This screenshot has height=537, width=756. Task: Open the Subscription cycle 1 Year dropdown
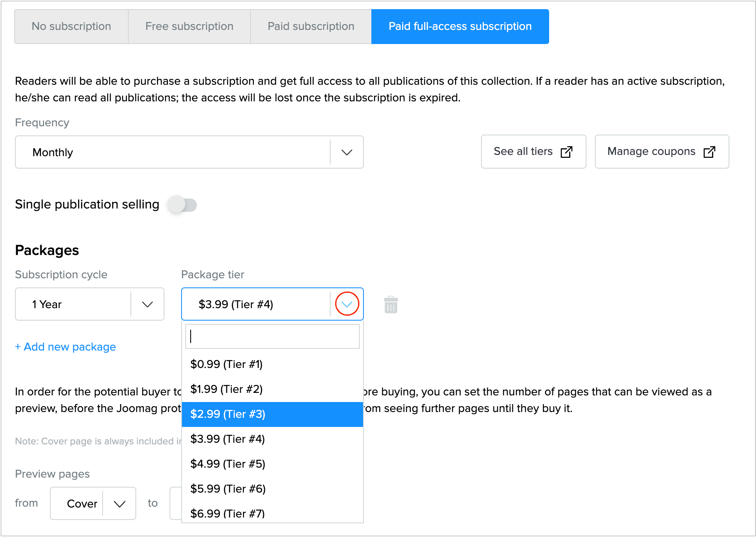(x=147, y=304)
